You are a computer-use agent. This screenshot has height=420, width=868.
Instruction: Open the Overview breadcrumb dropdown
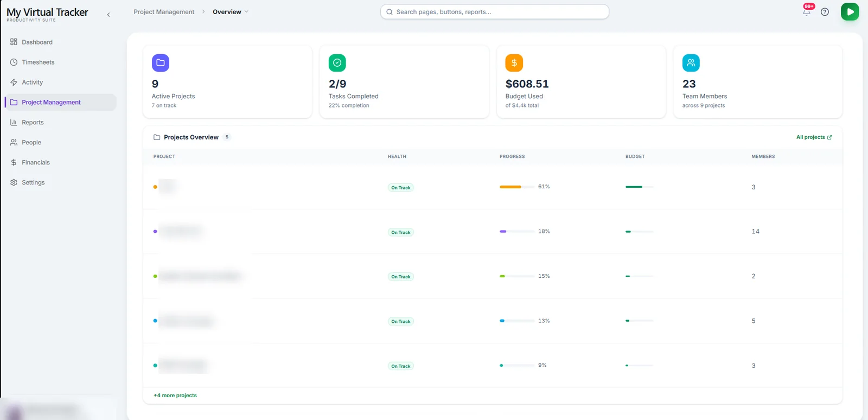click(231, 12)
